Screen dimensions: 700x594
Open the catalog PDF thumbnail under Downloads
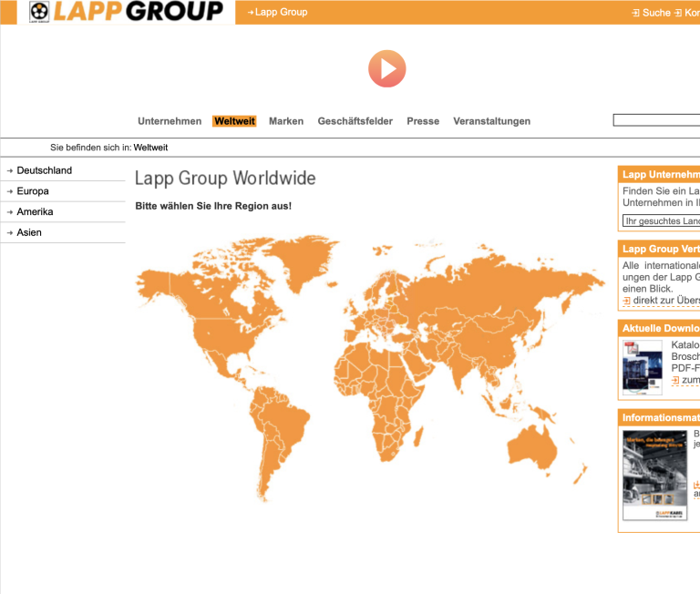pos(643,367)
